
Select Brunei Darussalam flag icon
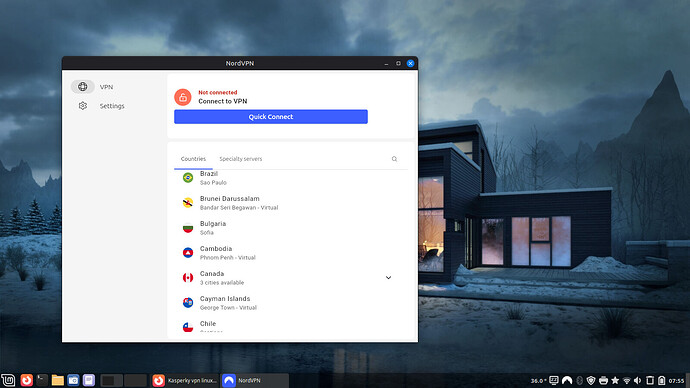(x=188, y=203)
